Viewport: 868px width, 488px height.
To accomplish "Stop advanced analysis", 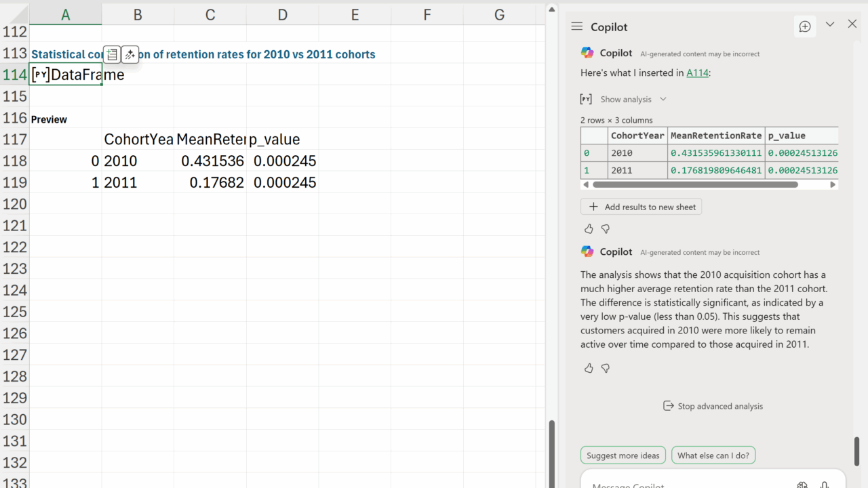I will point(713,406).
